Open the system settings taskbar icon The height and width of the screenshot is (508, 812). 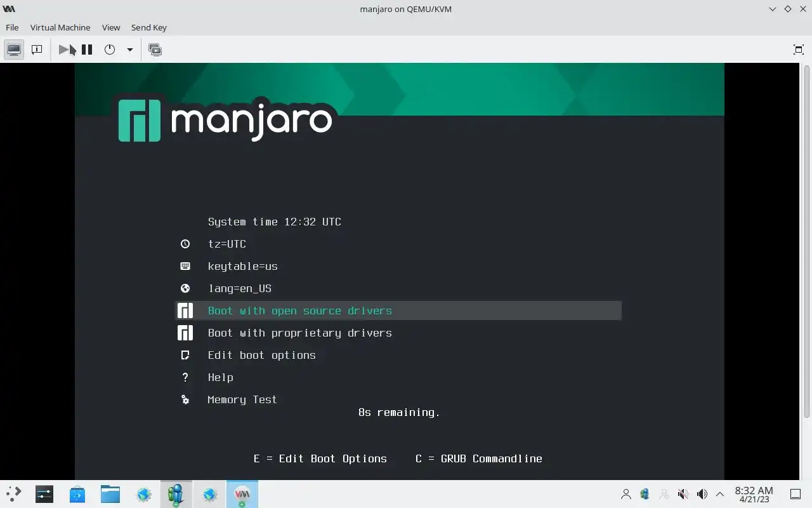44,494
